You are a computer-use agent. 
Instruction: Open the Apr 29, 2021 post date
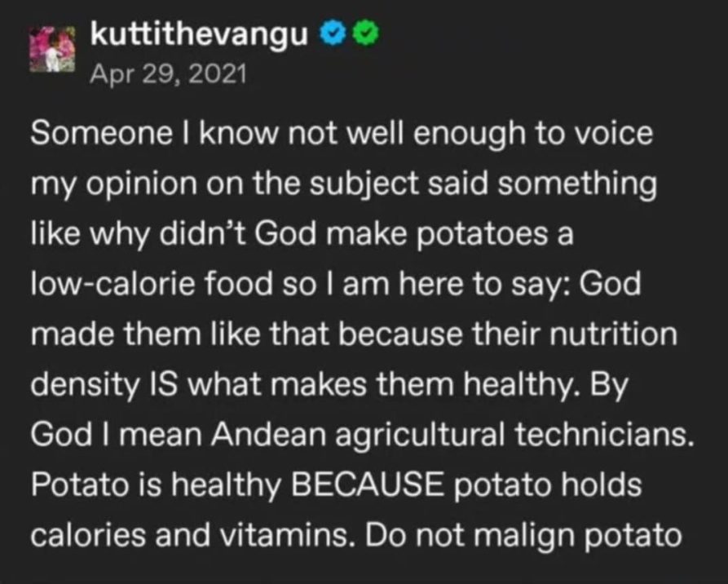pyautogui.click(x=168, y=74)
